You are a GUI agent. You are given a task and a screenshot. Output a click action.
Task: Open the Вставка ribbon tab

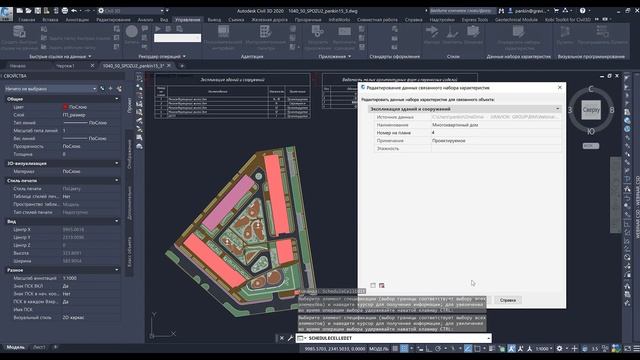[x=50, y=20]
